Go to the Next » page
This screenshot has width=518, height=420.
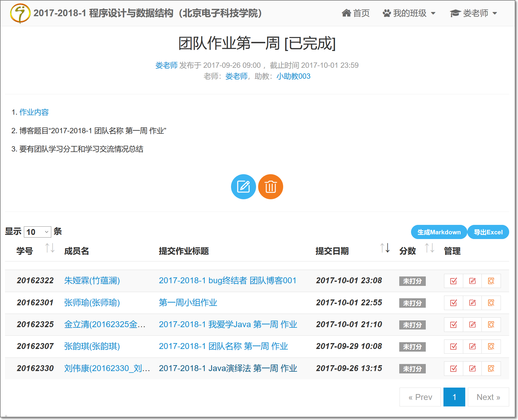(489, 397)
